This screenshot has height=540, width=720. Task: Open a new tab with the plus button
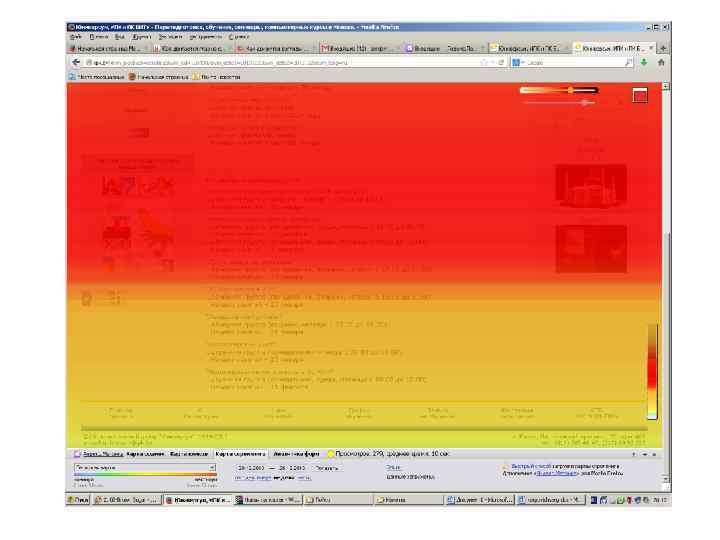coord(663,48)
